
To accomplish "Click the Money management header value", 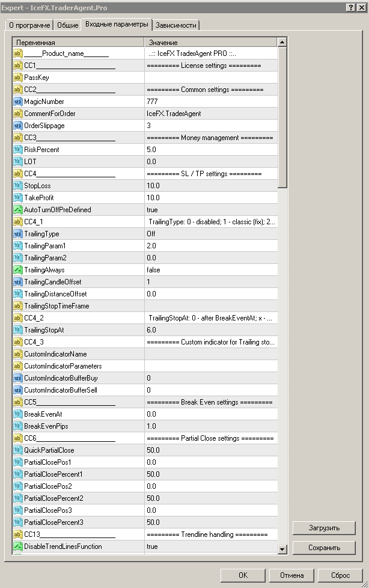I will coord(210,138).
